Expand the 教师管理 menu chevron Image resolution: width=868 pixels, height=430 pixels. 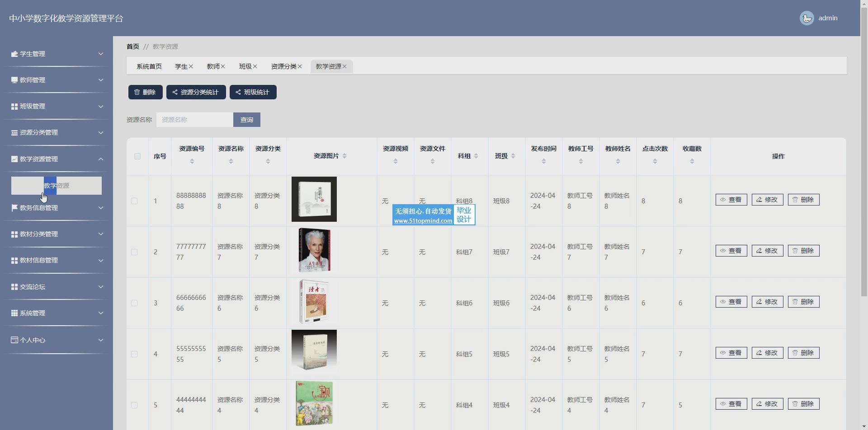click(x=101, y=80)
